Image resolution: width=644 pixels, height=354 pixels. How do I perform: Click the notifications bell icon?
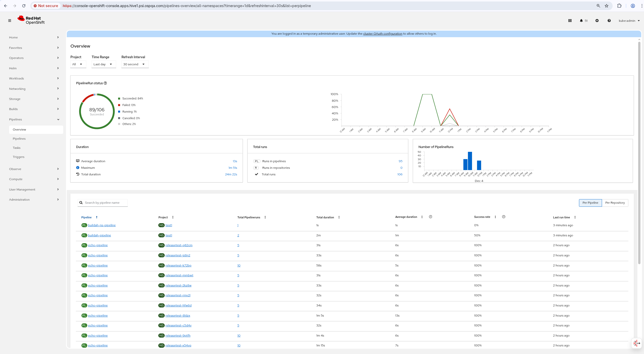click(x=581, y=21)
